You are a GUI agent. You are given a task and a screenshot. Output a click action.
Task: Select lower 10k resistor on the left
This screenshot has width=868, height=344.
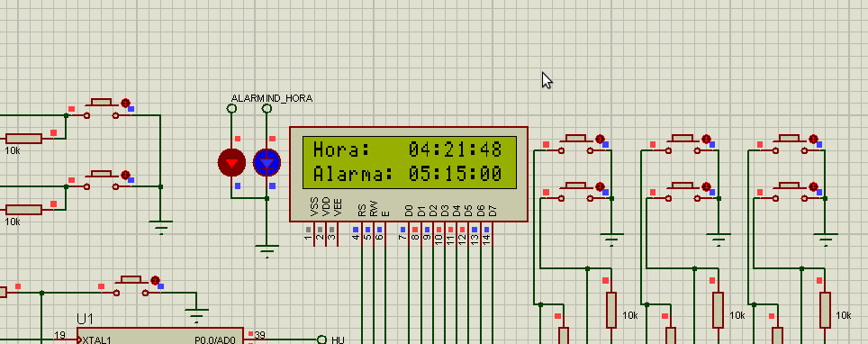coord(23,210)
